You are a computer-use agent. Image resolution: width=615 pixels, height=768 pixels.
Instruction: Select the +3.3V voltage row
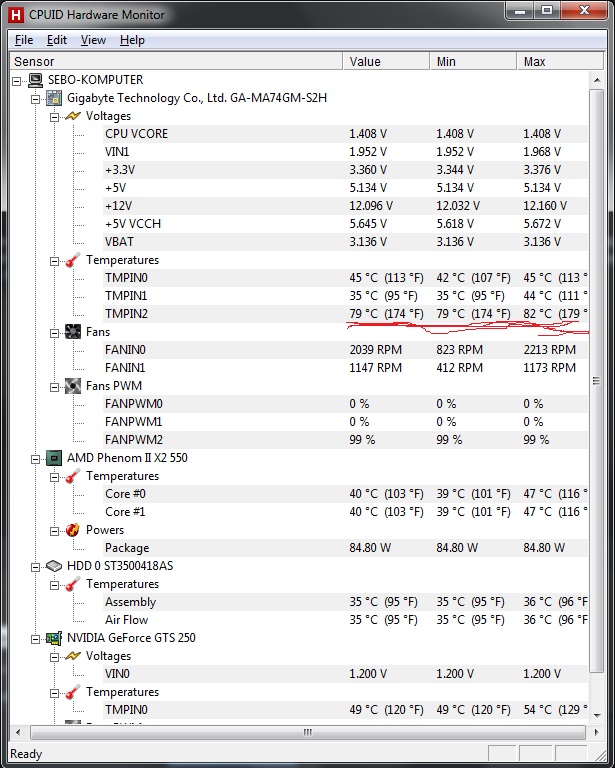tap(345, 170)
